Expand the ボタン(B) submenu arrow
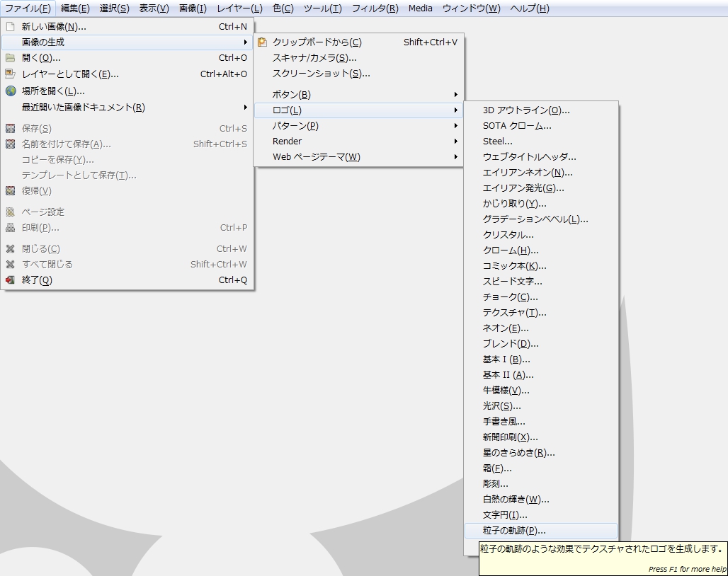728x576 pixels. (455, 95)
